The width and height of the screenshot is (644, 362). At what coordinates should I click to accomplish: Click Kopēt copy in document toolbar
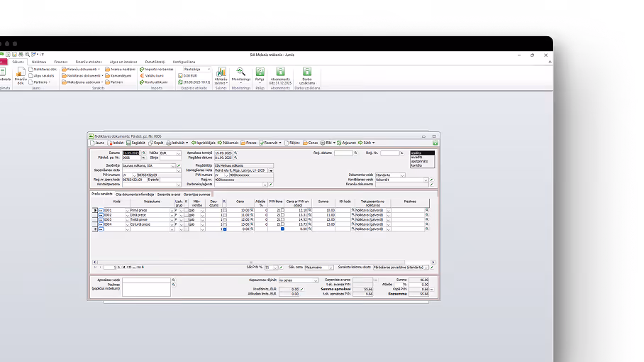click(155, 143)
